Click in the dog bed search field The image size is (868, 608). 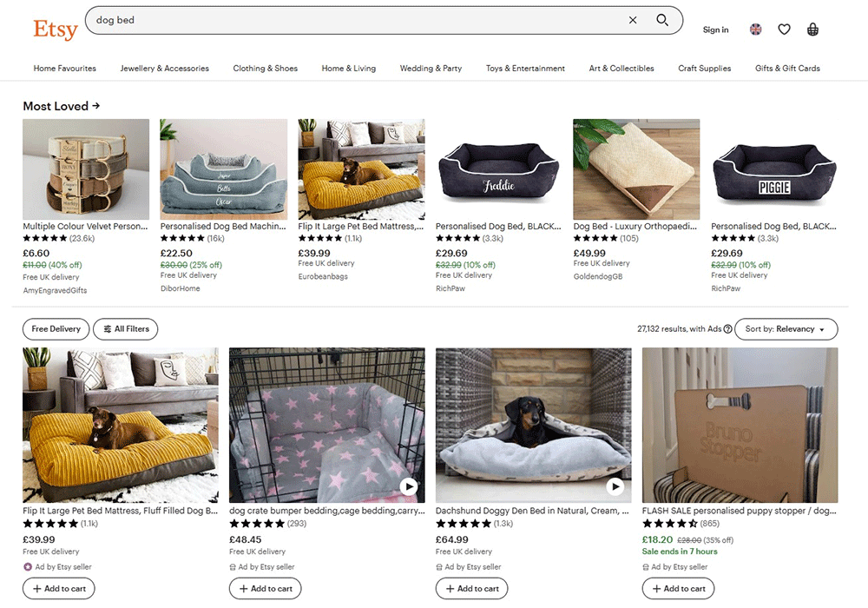[347, 20]
